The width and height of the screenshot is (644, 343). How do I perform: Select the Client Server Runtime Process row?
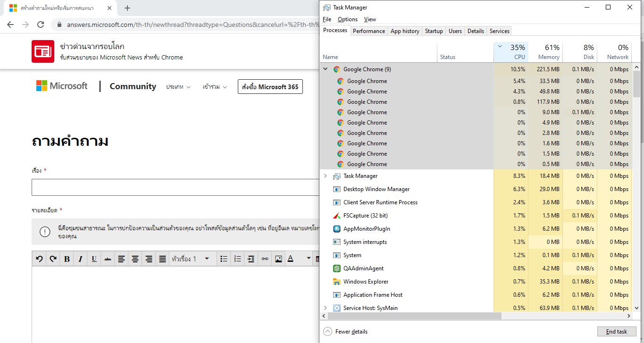tap(476, 202)
